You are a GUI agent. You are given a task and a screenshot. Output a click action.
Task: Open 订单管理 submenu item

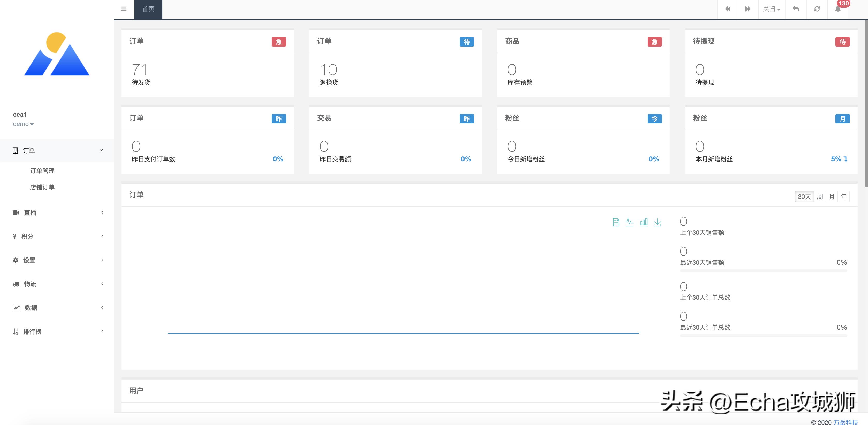tap(42, 171)
